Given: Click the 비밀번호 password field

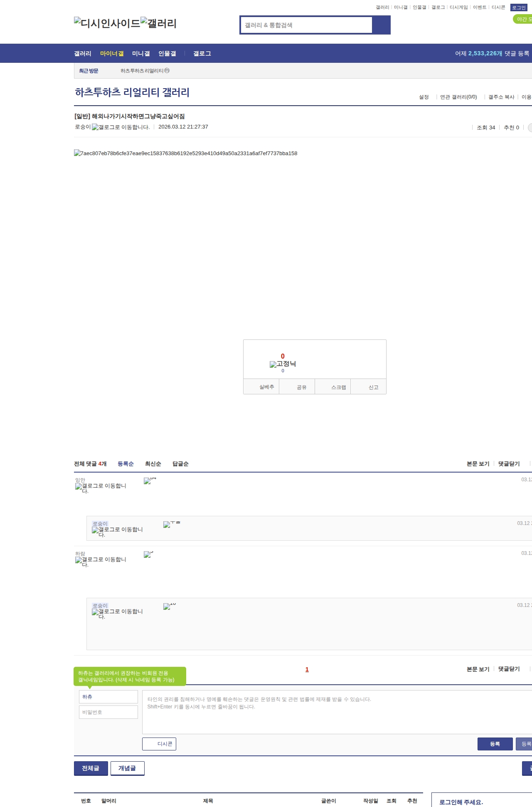Looking at the screenshot, I should (108, 712).
